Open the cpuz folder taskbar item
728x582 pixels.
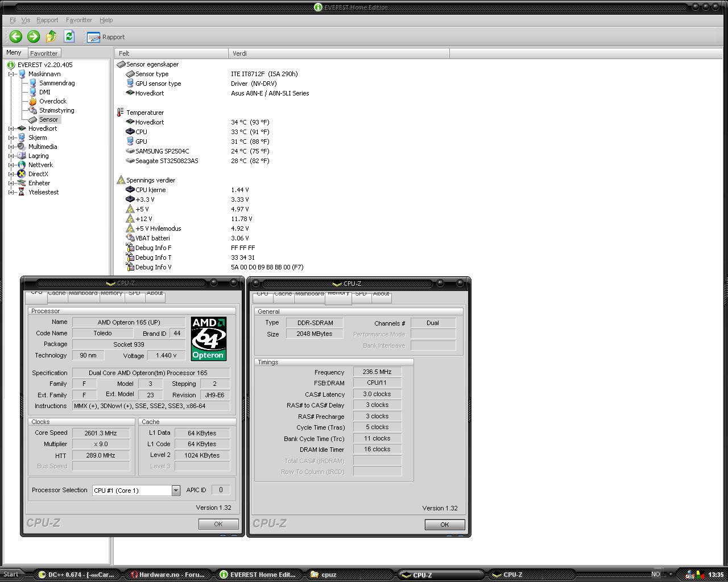click(x=350, y=575)
